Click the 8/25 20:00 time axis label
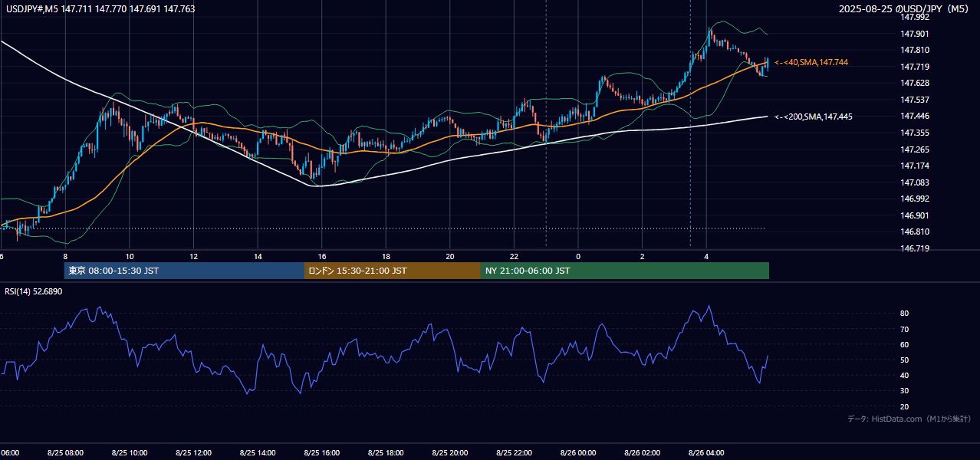The image size is (980, 460). 450,453
